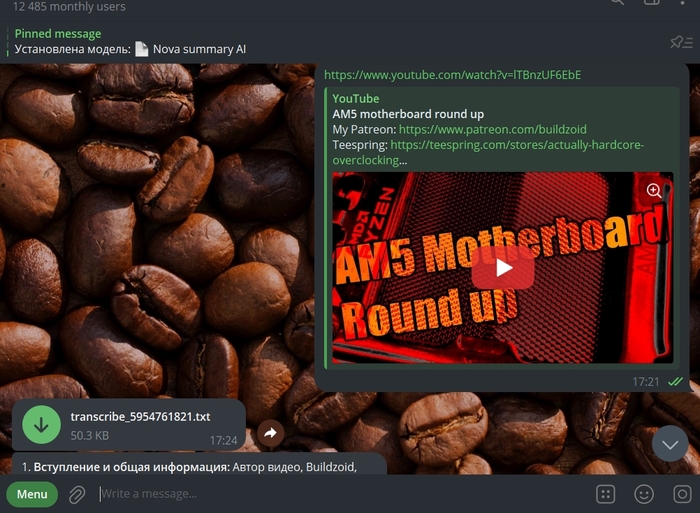Search this chat using the magnifier icon
Screen dimensions: 700x513
(x=618, y=2)
